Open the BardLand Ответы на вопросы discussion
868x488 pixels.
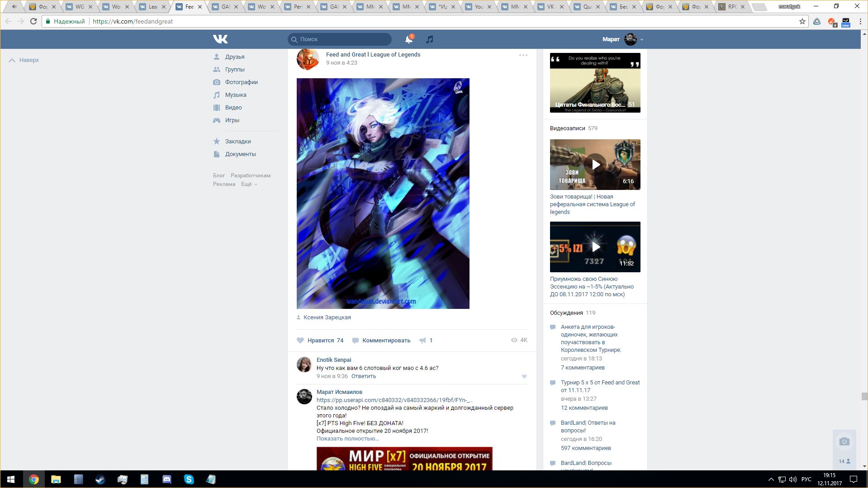pos(588,426)
